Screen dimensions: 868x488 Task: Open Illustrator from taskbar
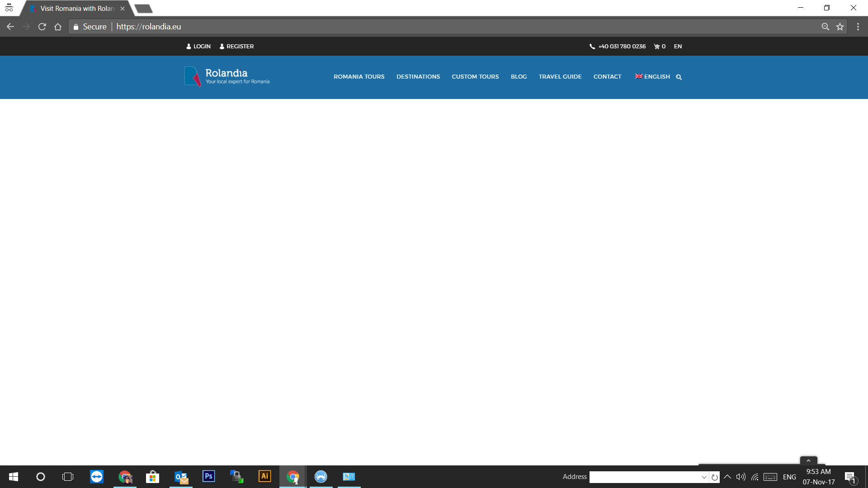coord(265,477)
